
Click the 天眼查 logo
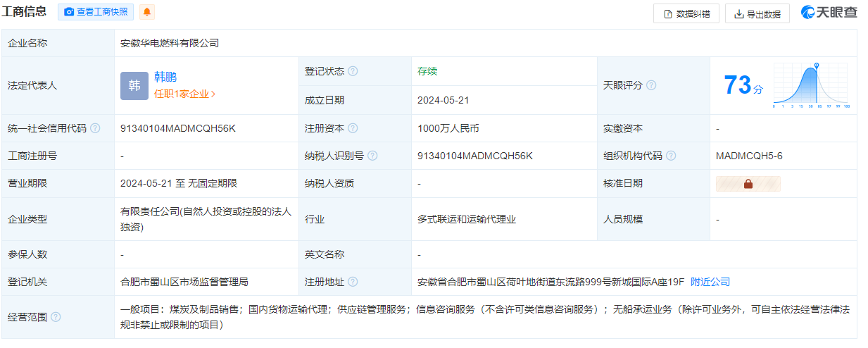(x=829, y=13)
